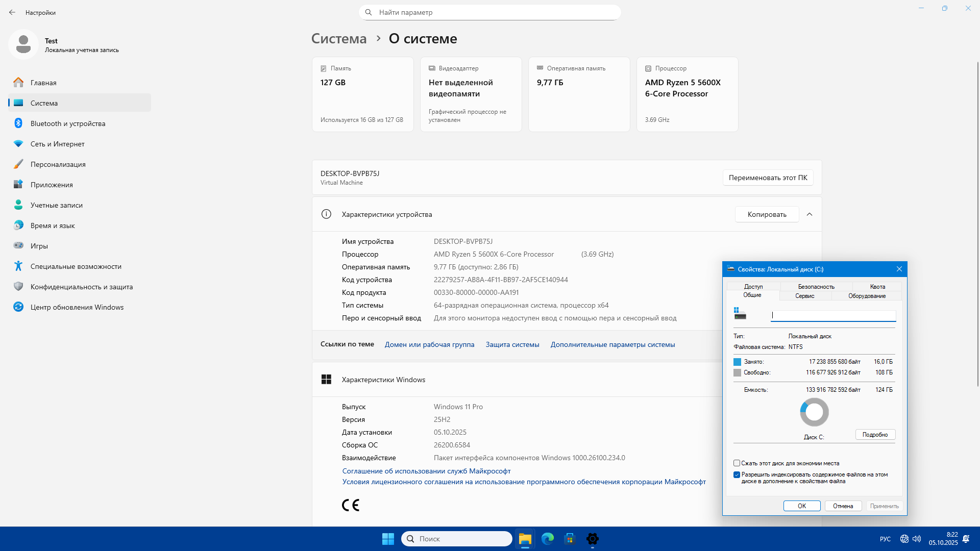The width and height of the screenshot is (980, 551).
Task: Click the Bluetooth and devices sidebar icon
Action: coord(18,123)
